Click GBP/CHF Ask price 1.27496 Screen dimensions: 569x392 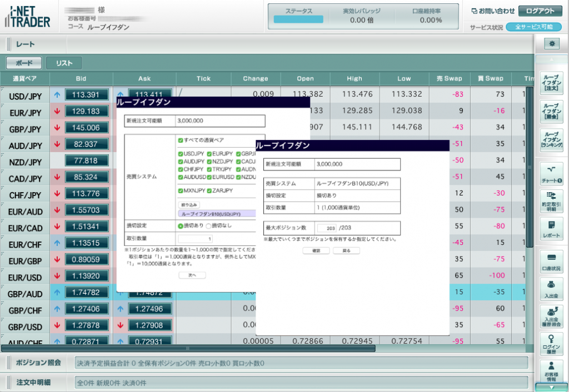coord(149,309)
